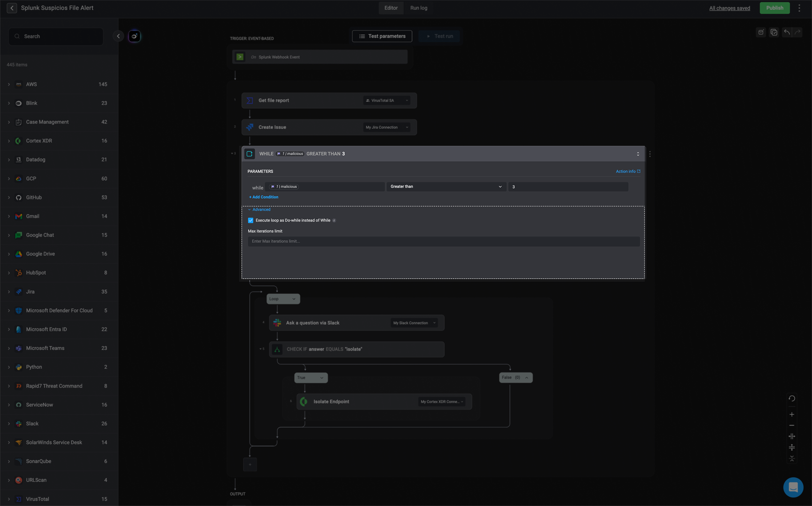The image size is (812, 506).
Task: Open the AI copilot icon button
Action: click(x=134, y=36)
